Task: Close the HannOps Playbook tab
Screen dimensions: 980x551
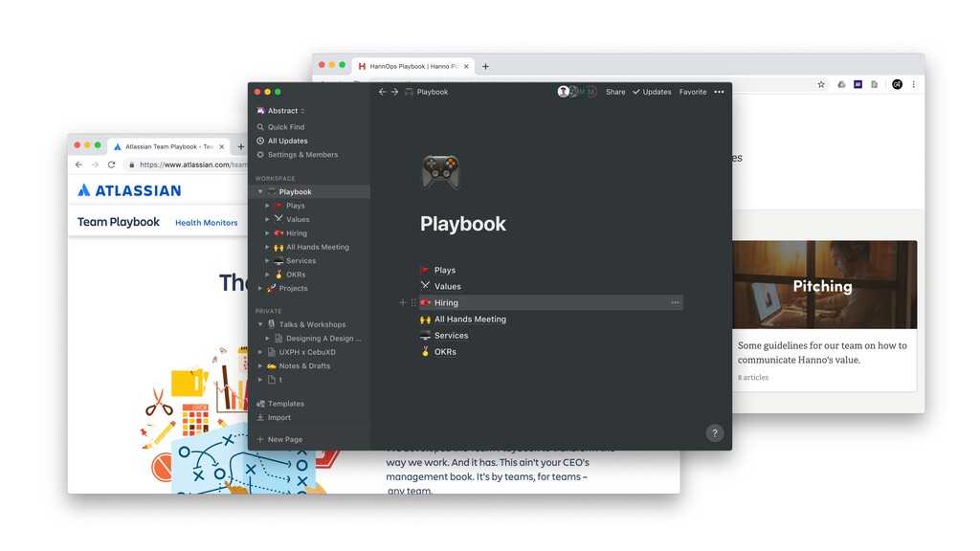Action: coord(466,66)
